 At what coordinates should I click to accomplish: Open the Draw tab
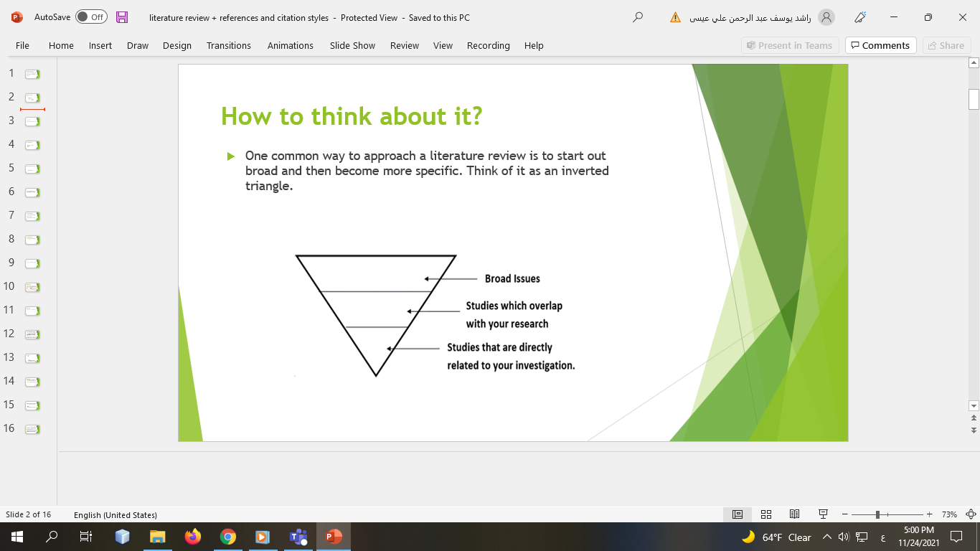click(x=138, y=45)
